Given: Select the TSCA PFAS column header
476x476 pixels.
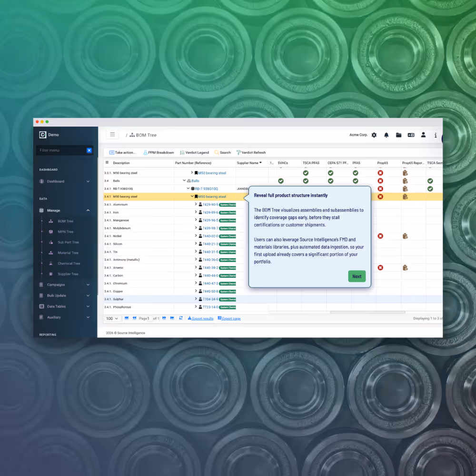Looking at the screenshot, I should point(311,163).
